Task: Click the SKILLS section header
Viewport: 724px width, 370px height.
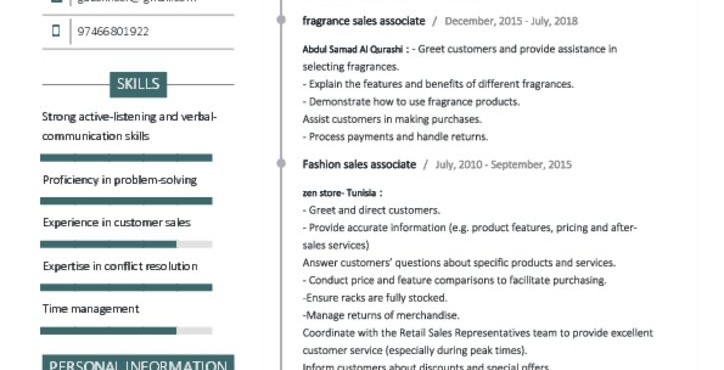Action: [138, 85]
